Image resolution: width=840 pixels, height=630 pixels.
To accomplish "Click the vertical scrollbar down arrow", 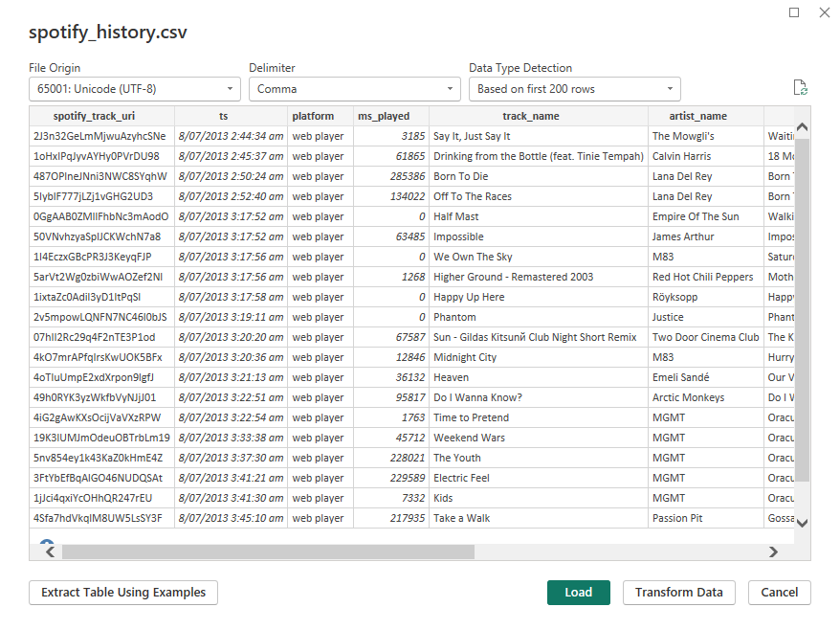I will pos(802,523).
